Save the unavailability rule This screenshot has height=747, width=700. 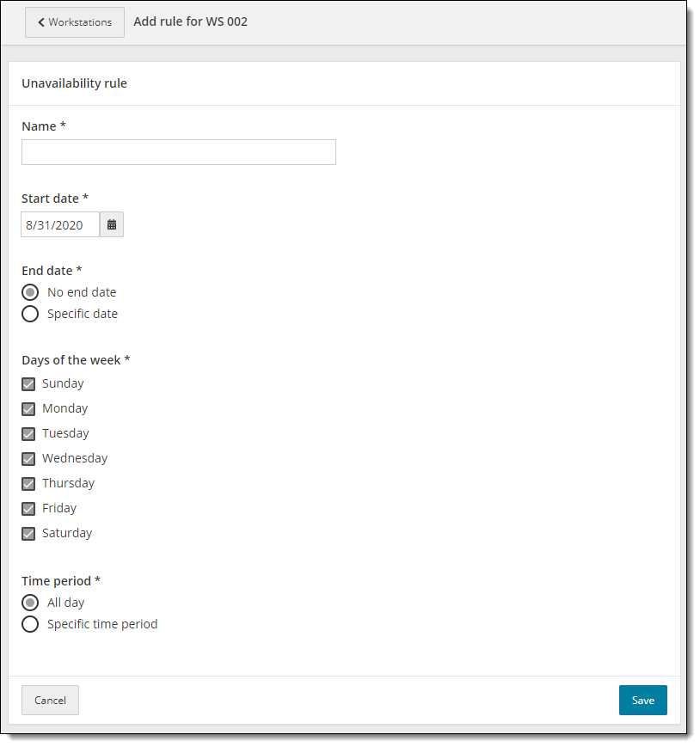(x=643, y=701)
